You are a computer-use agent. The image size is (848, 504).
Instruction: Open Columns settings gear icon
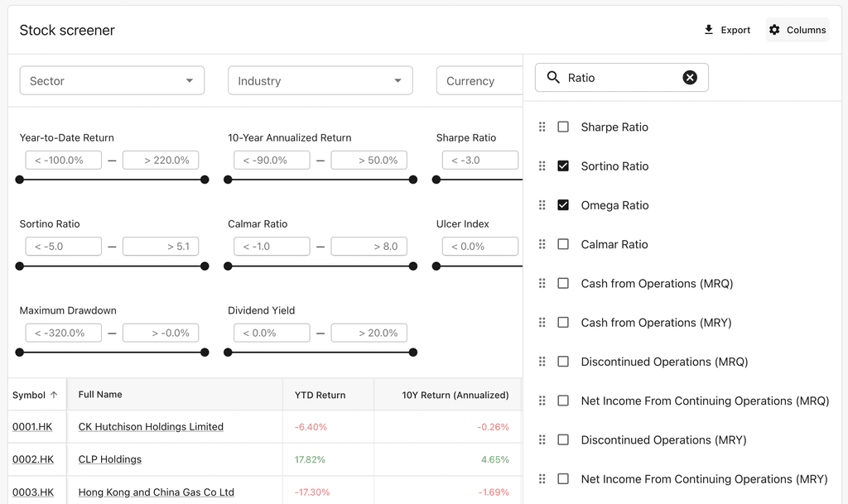pos(774,30)
